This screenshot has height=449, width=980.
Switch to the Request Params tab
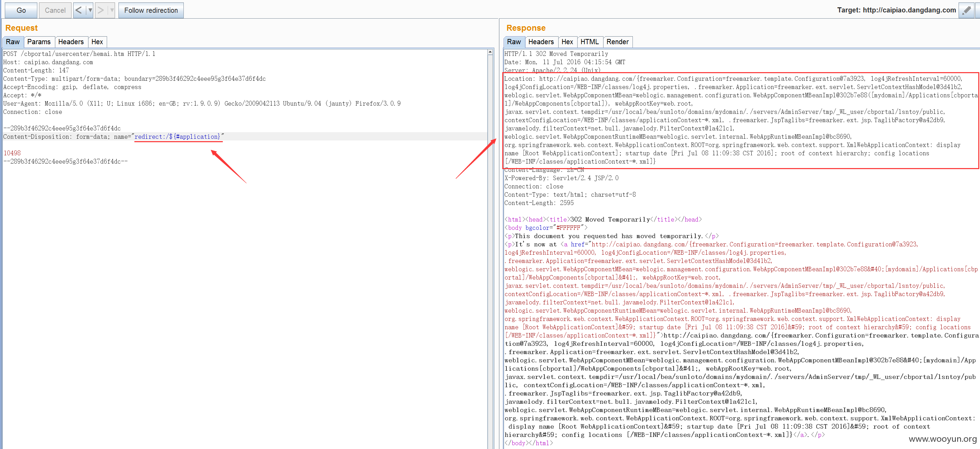tap(39, 42)
